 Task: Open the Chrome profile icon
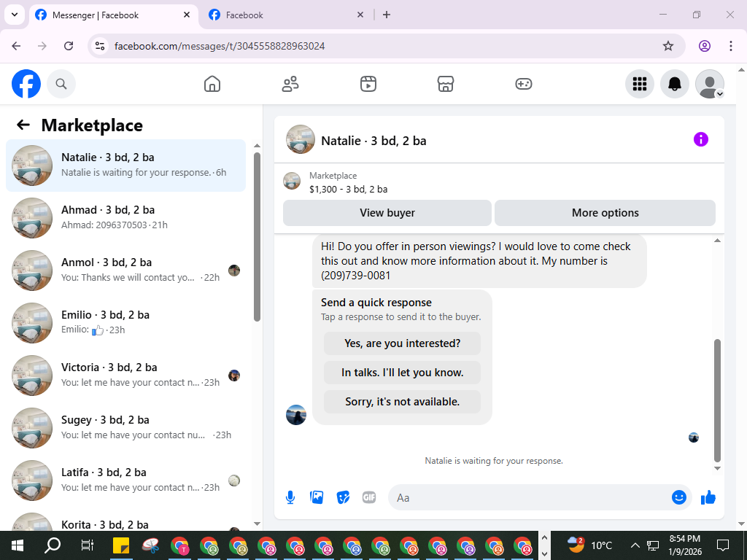tap(705, 46)
